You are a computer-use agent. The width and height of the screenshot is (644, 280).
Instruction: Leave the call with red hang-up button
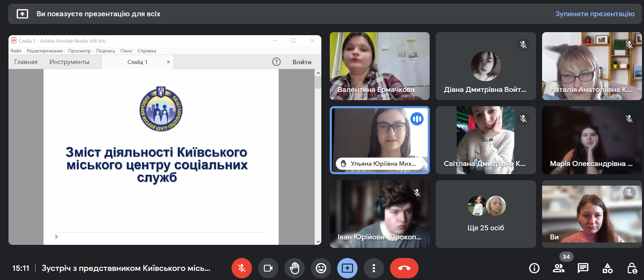coord(404,268)
